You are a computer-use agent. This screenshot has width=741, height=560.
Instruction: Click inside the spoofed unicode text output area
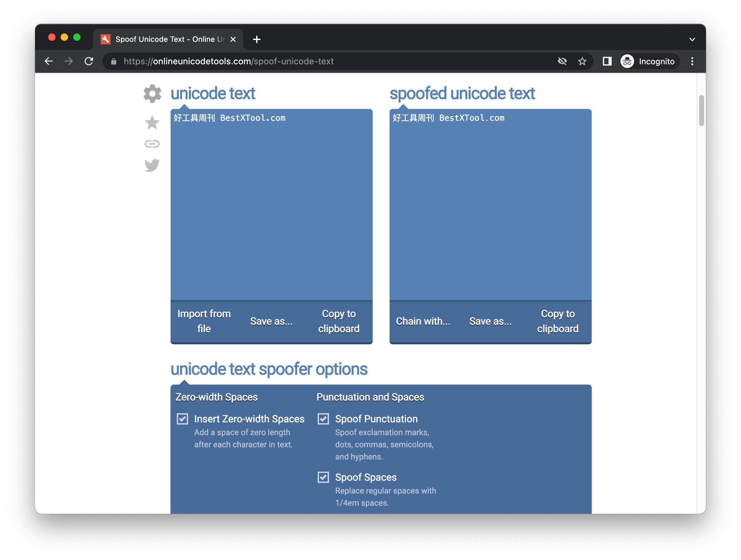click(x=490, y=204)
